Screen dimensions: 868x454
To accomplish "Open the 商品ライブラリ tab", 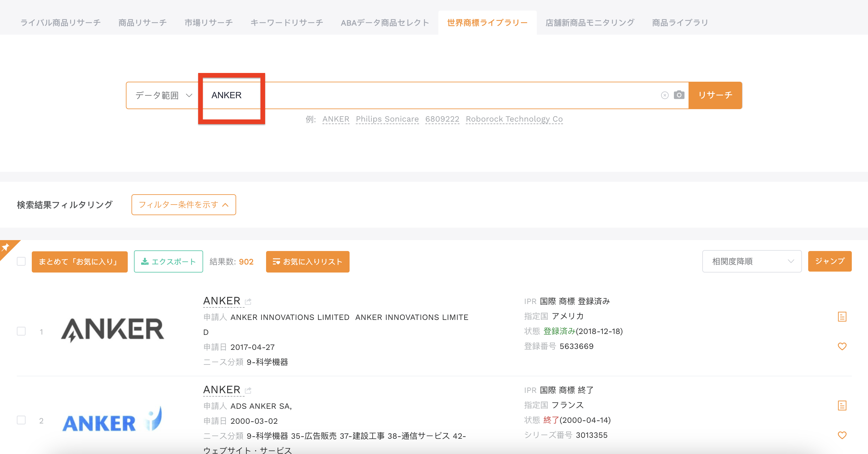I will click(x=680, y=22).
